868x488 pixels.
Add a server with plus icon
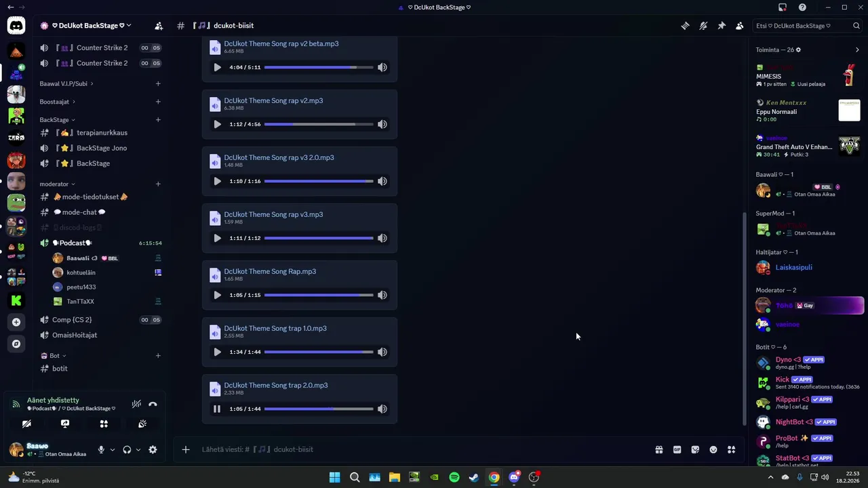(16, 322)
